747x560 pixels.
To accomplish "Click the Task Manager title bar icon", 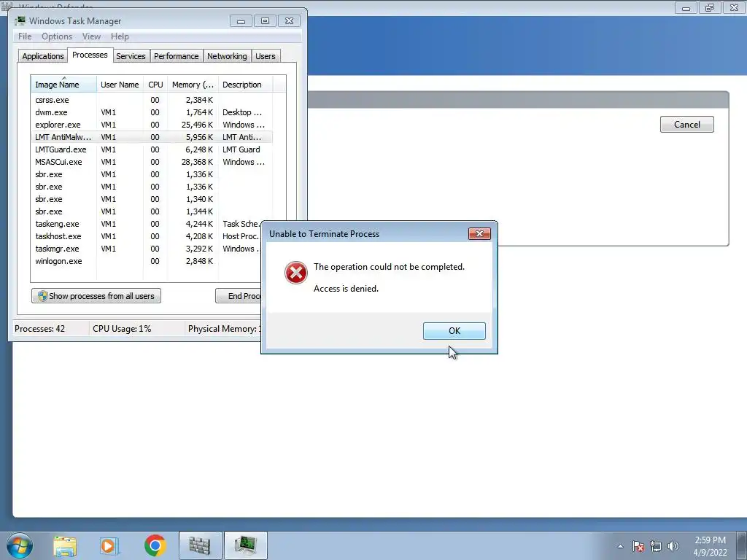I will point(20,21).
